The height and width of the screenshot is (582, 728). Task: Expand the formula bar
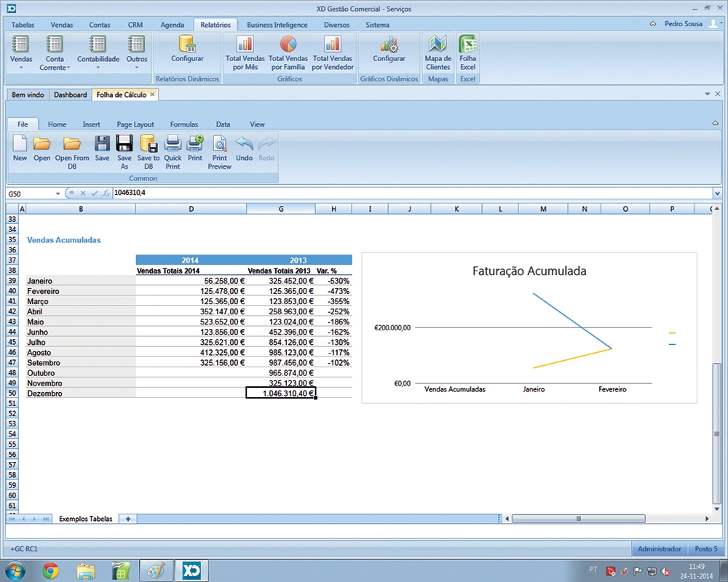click(718, 194)
